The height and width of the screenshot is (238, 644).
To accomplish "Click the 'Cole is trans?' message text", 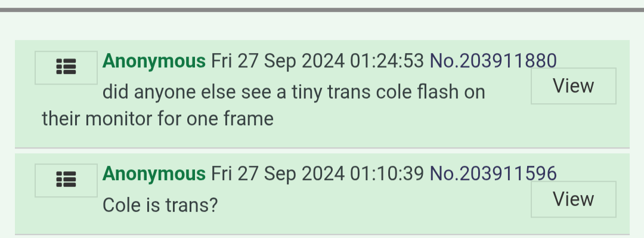I will pyautogui.click(x=160, y=205).
